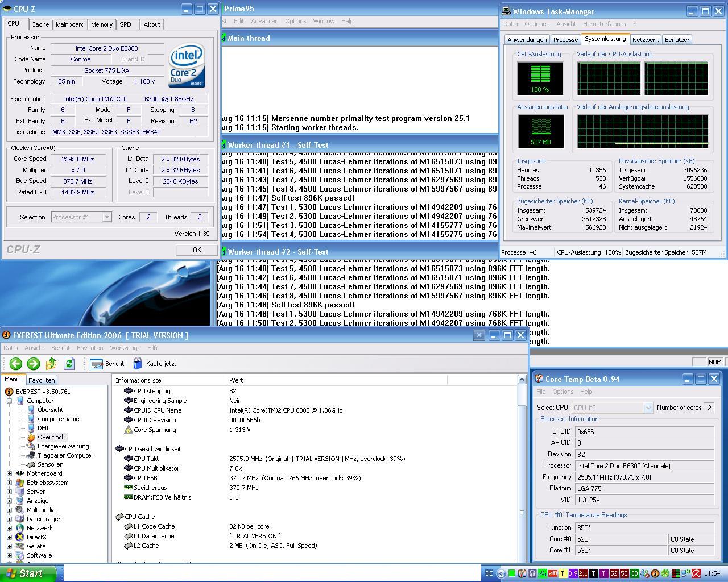
Task: Switch to the Mainboard tab in CPU-Z
Action: pyautogui.click(x=70, y=24)
